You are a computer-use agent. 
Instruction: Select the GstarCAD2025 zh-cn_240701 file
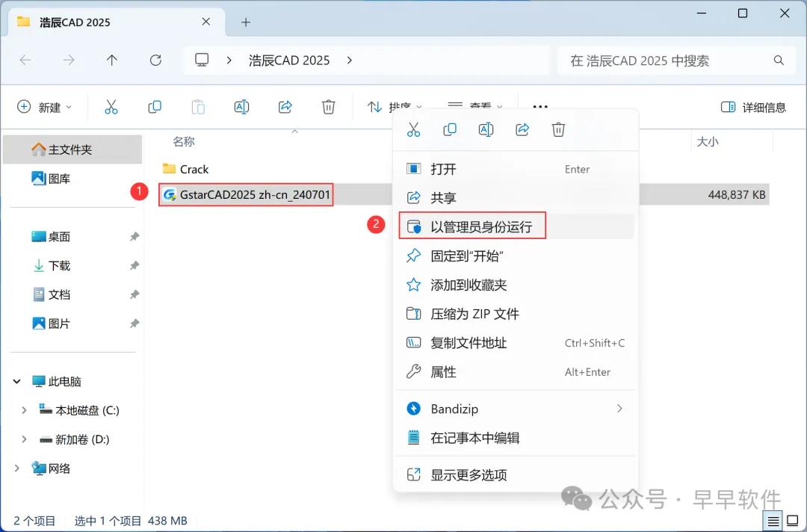(247, 194)
